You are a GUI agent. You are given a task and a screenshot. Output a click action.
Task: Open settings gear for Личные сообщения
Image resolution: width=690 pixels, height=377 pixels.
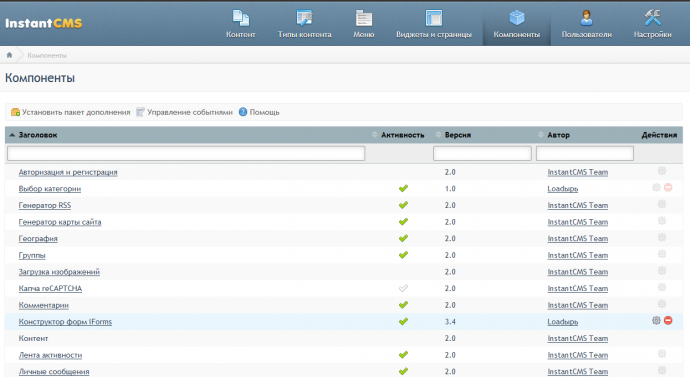tap(662, 370)
